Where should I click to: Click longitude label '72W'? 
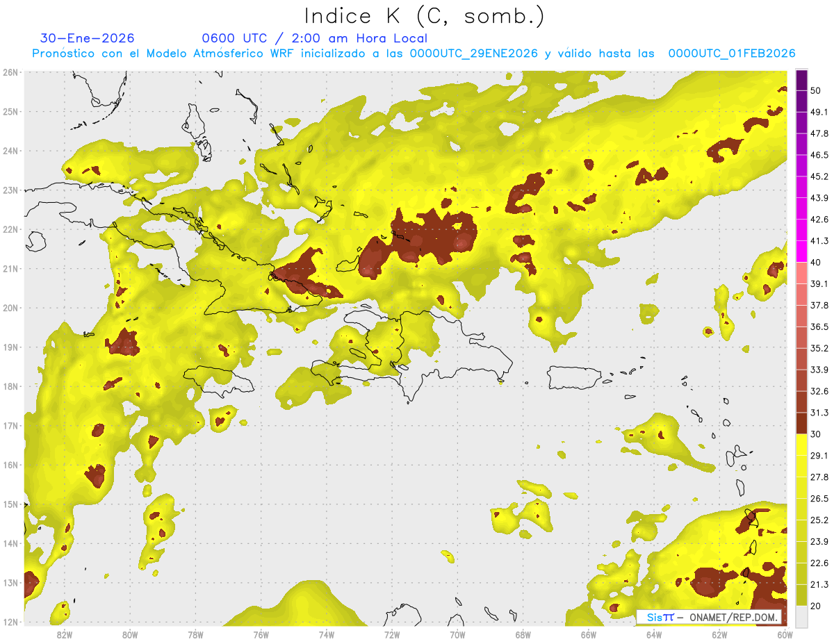(x=392, y=634)
